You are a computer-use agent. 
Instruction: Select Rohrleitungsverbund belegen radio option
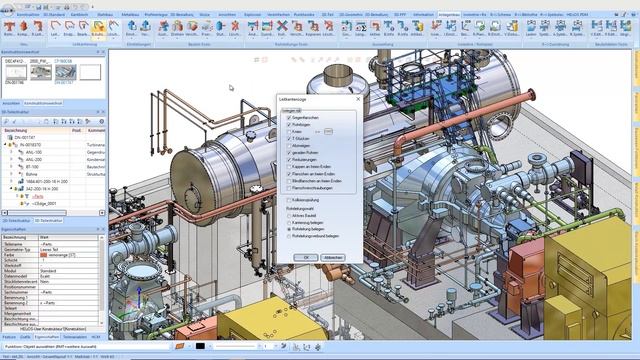click(289, 236)
